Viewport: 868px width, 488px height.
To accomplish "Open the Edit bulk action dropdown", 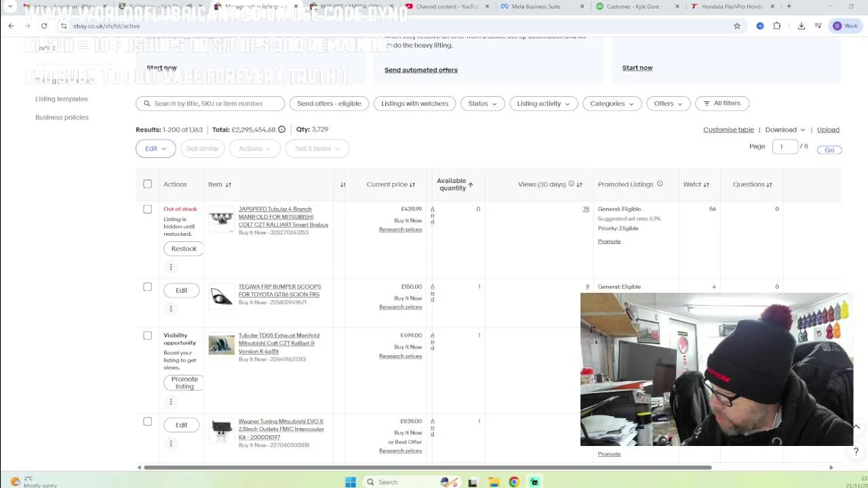I will point(155,148).
